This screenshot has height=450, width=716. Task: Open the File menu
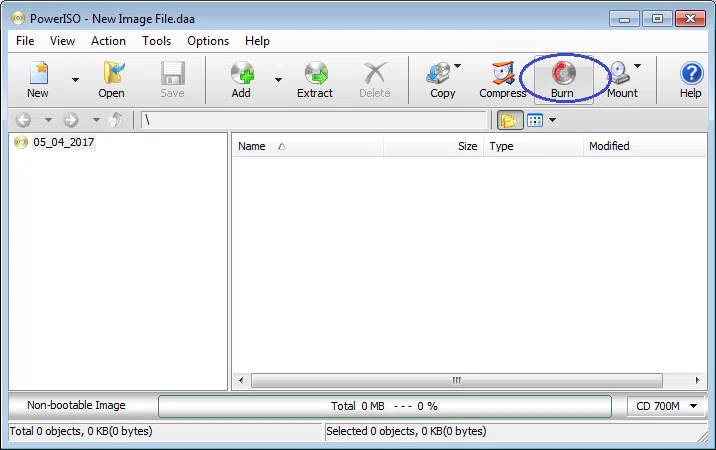point(25,41)
